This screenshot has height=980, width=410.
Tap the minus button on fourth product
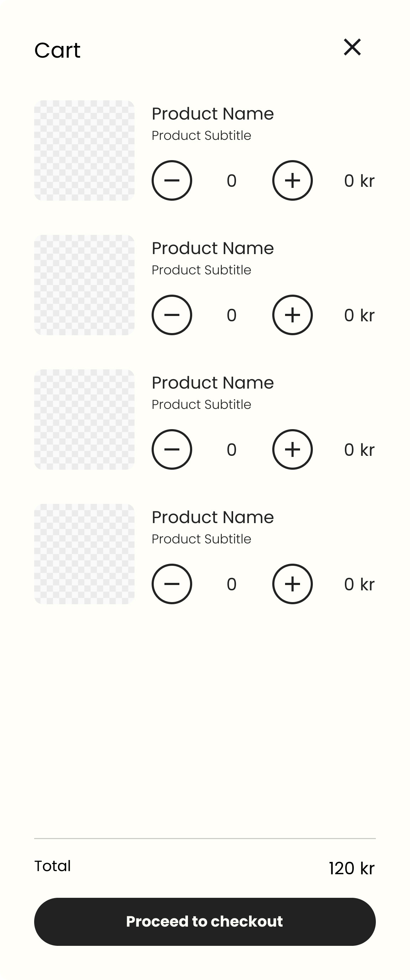172,584
